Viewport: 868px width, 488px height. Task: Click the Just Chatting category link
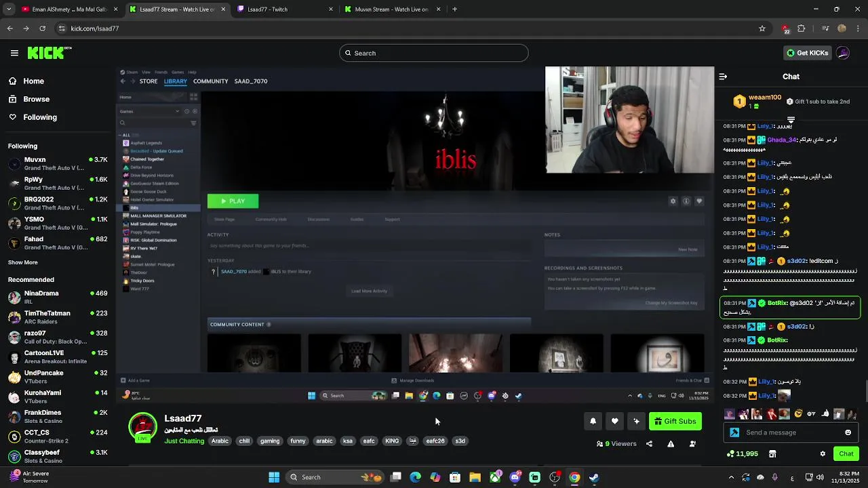pos(184,441)
